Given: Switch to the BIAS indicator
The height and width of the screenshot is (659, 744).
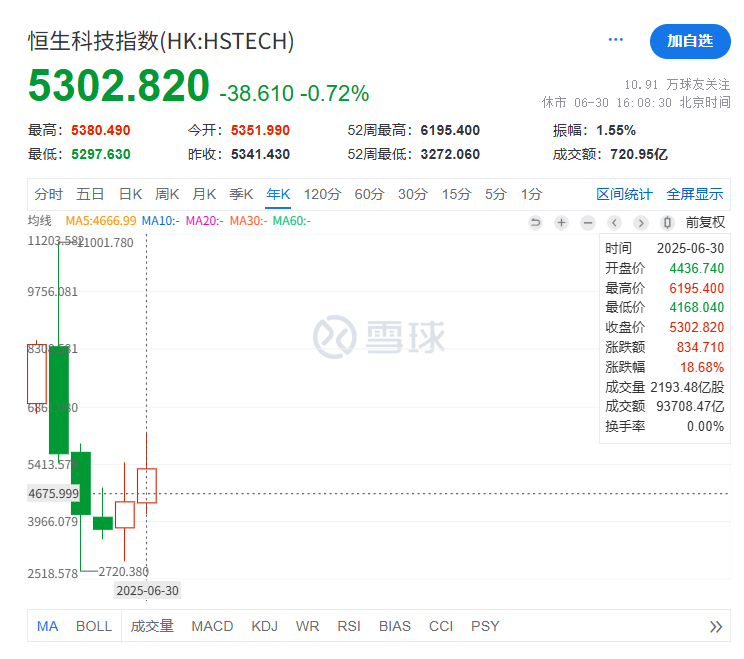Looking at the screenshot, I should (x=395, y=626).
